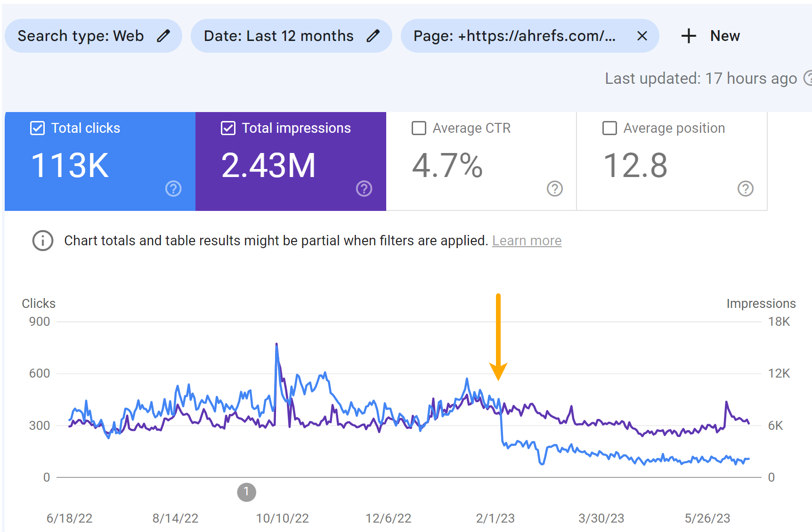Open the Date: Last 12 months filter
Screen dimensions: 812x532
[278, 35]
